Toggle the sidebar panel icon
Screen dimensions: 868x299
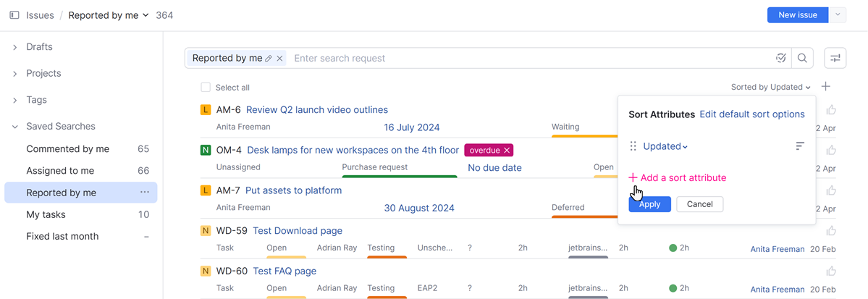tap(14, 15)
